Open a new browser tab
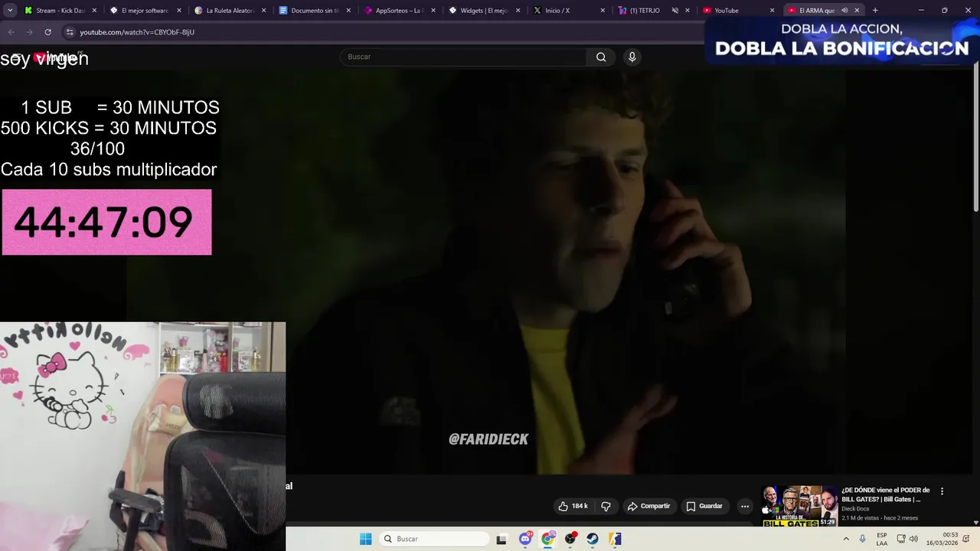This screenshot has width=980, height=551. click(x=875, y=11)
